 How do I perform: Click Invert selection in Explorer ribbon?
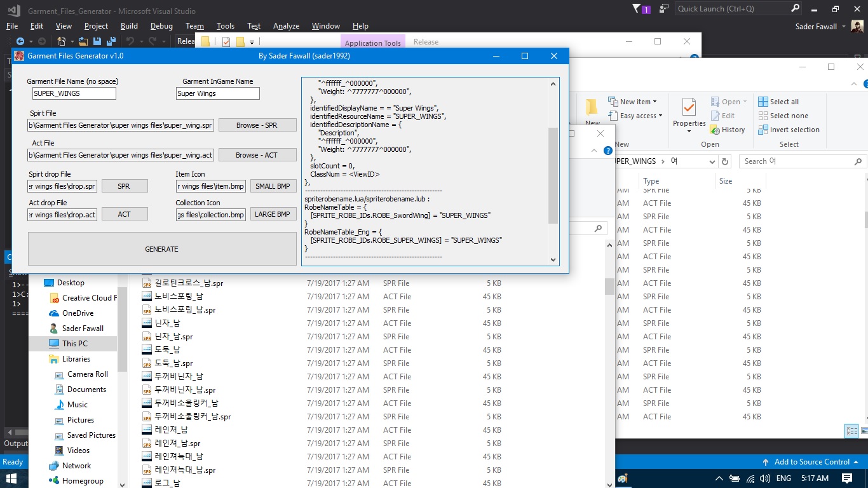click(x=789, y=130)
